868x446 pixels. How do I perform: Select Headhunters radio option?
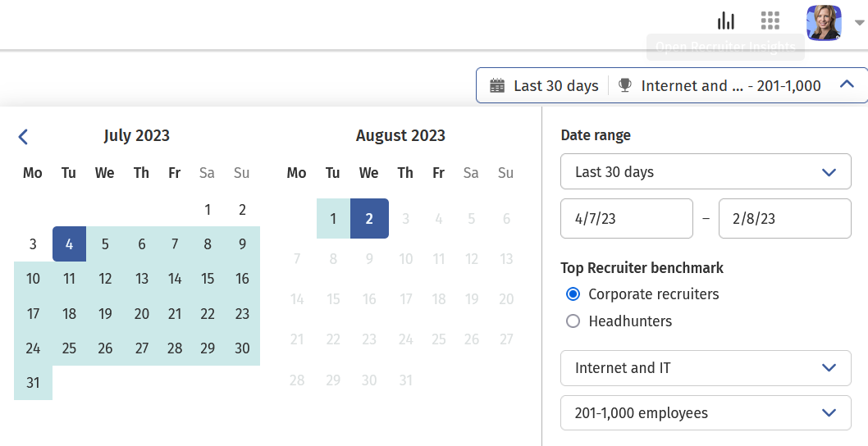pyautogui.click(x=573, y=321)
